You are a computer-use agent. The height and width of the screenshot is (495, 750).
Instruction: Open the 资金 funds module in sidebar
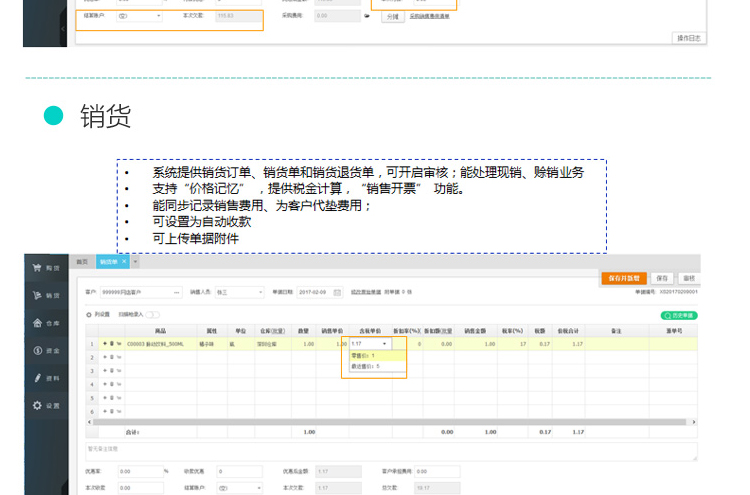(x=46, y=351)
